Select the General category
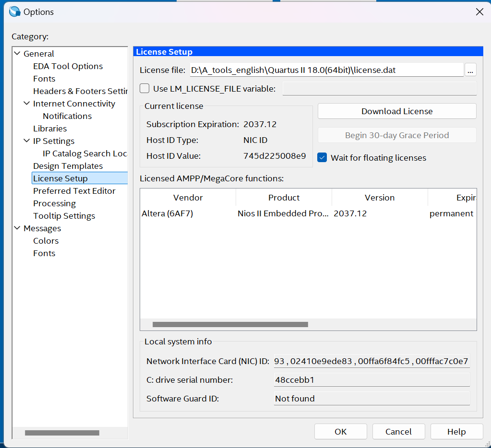Image resolution: width=491 pixels, height=448 pixels. (39, 54)
